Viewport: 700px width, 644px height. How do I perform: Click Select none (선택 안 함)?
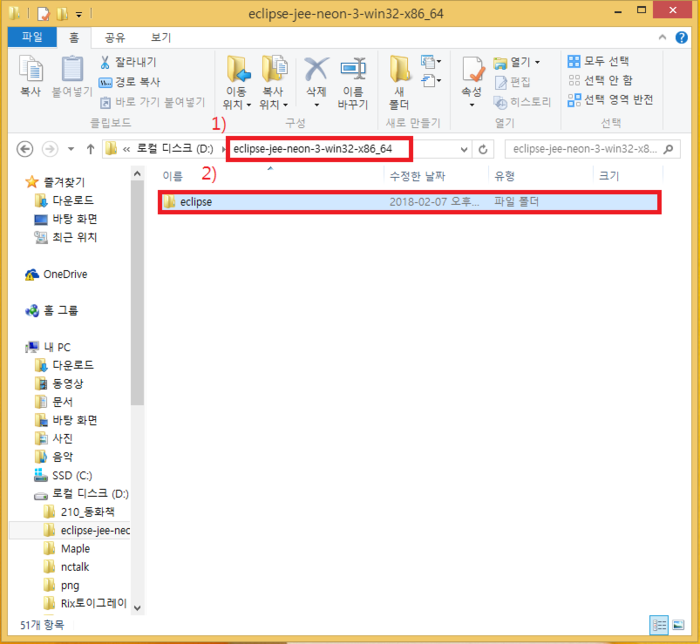point(600,80)
